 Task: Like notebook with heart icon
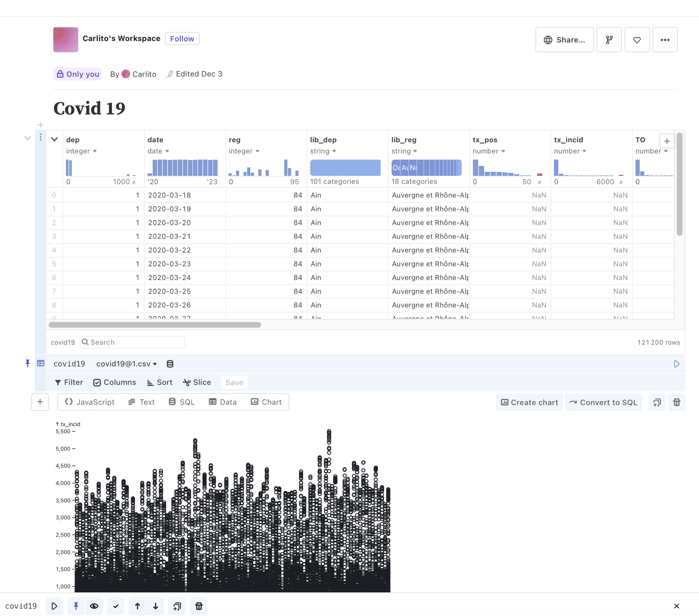point(637,40)
